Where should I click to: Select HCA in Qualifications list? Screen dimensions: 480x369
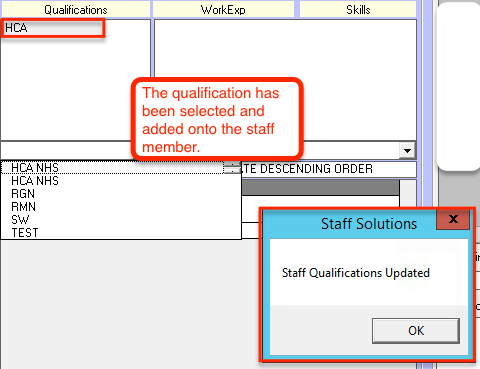point(53,28)
